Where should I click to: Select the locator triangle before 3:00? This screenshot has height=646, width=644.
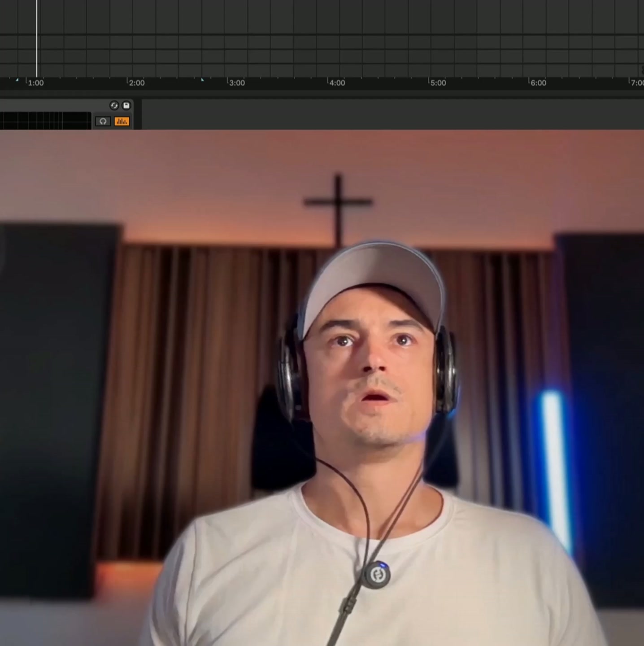(202, 79)
